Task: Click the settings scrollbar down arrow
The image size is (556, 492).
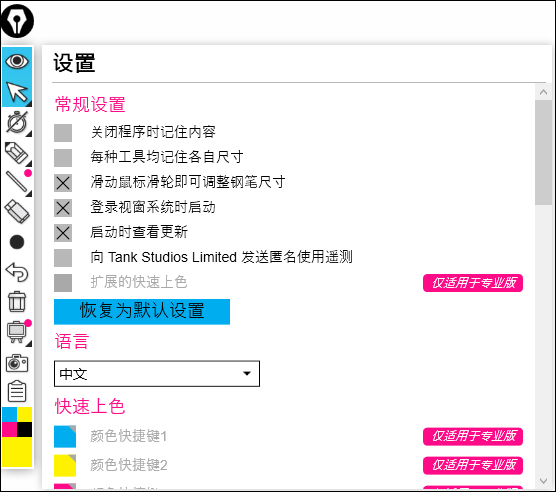Action: coord(543,481)
